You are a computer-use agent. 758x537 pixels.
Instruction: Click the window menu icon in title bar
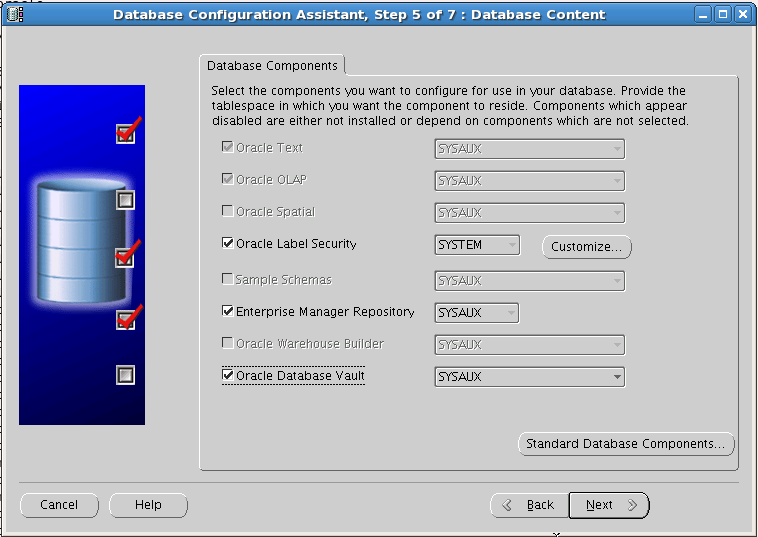point(15,15)
